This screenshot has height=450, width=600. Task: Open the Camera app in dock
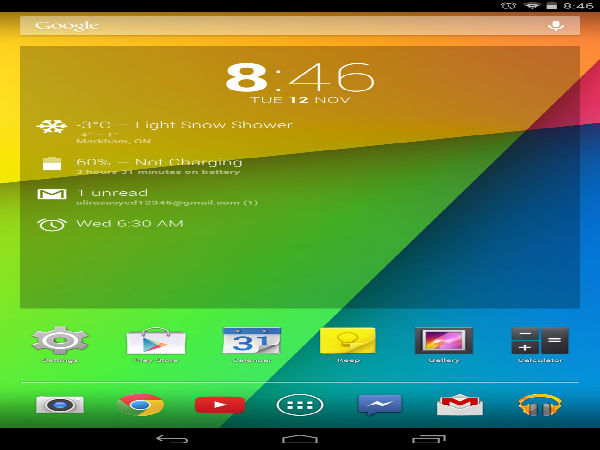coord(60,405)
